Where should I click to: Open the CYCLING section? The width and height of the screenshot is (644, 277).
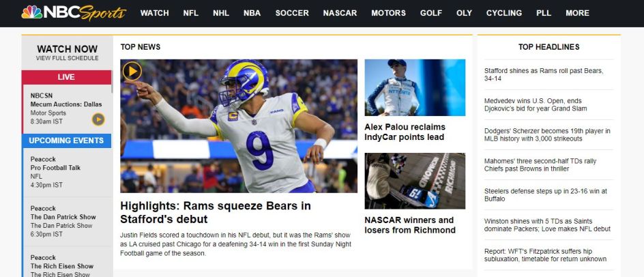(504, 13)
